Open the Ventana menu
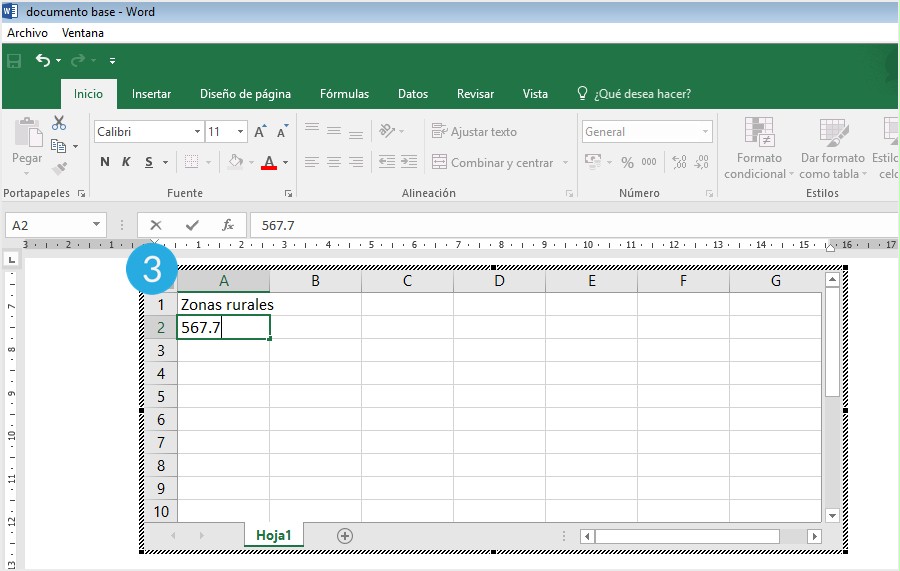This screenshot has height=571, width=900. tap(83, 33)
